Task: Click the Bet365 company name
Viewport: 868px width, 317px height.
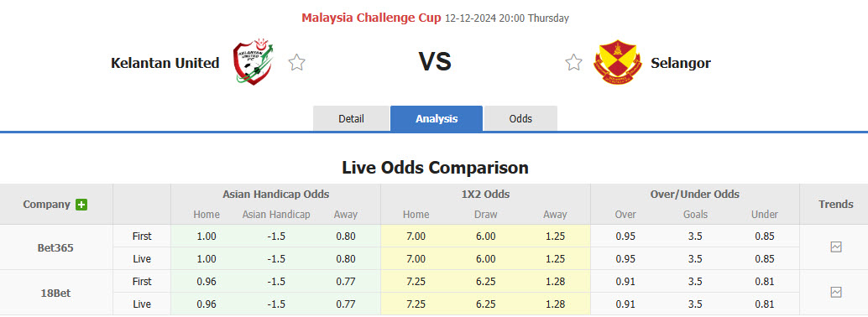Action: [x=55, y=248]
